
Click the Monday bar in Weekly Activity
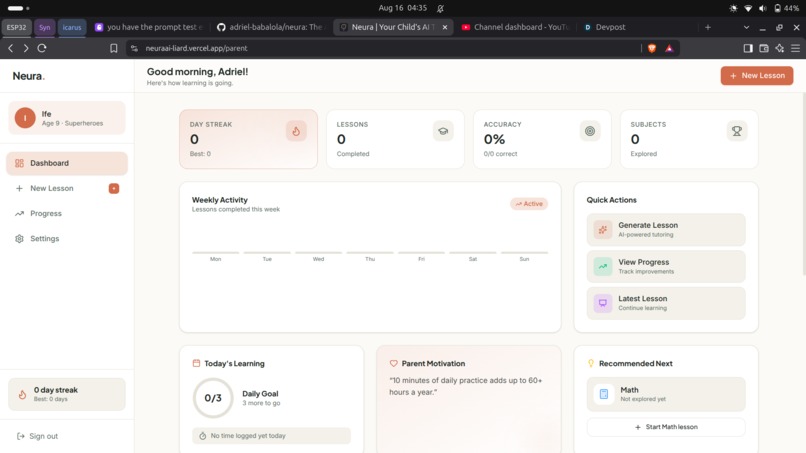[215, 252]
